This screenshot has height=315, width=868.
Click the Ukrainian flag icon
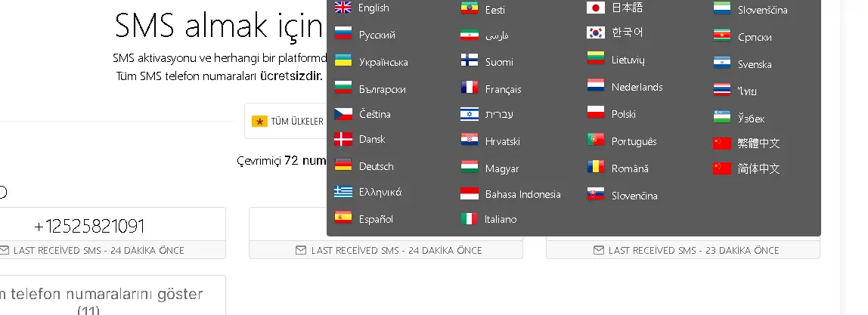click(343, 60)
